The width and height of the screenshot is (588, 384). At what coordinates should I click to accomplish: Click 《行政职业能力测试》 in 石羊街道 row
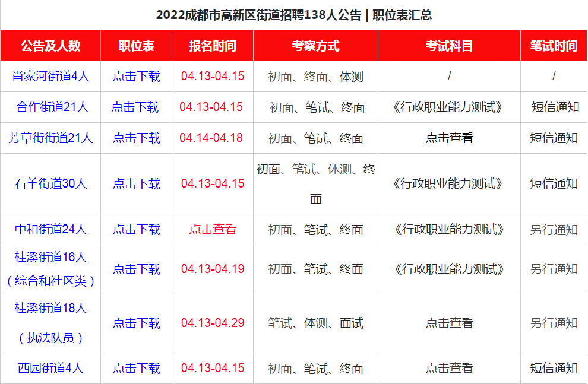coord(448,183)
